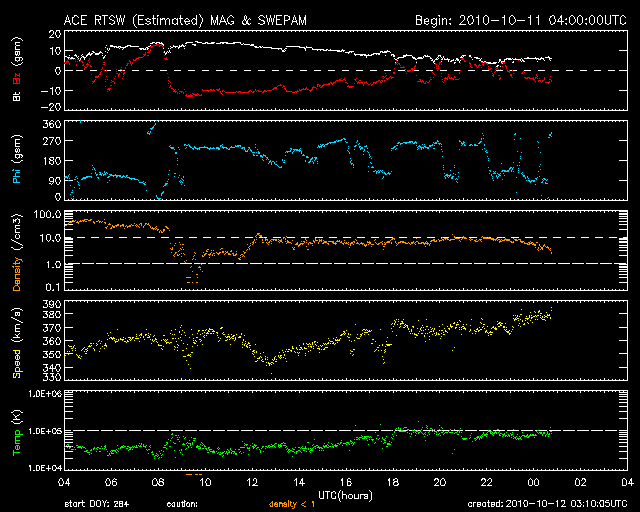This screenshot has height=512, width=640.
Task: Click the '360' value on the Speed axis
Action: (x=52, y=341)
